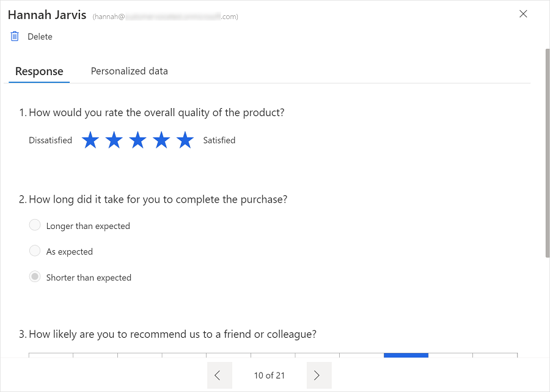550x392 pixels.
Task: Open the Response tab
Action: 39,71
